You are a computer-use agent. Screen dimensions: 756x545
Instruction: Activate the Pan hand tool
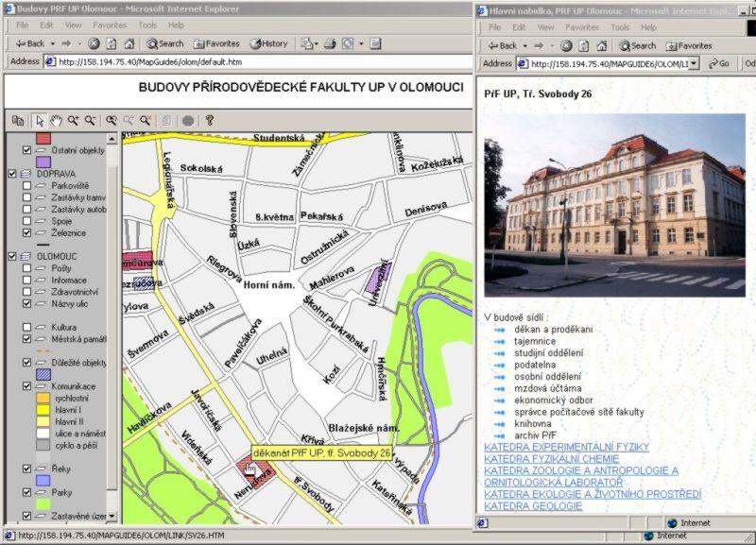(57, 121)
